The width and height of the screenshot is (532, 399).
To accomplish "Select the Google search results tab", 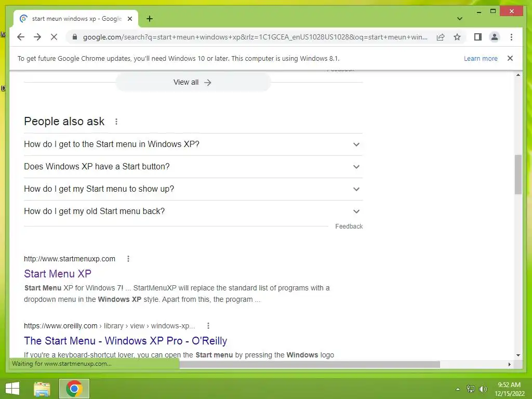I will 76,19.
